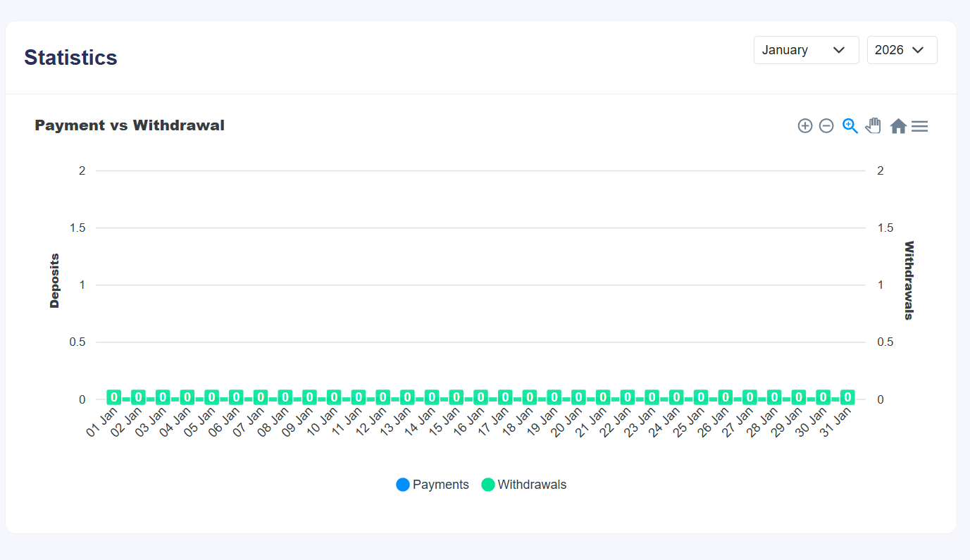Open the chart hamburger menu
This screenshot has width=970, height=560.
coord(919,126)
